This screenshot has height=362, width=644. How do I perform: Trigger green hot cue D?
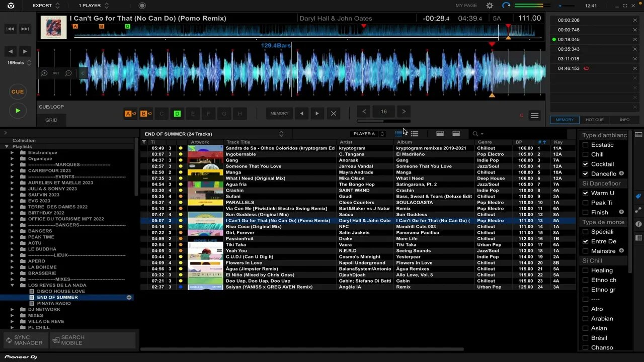(177, 114)
